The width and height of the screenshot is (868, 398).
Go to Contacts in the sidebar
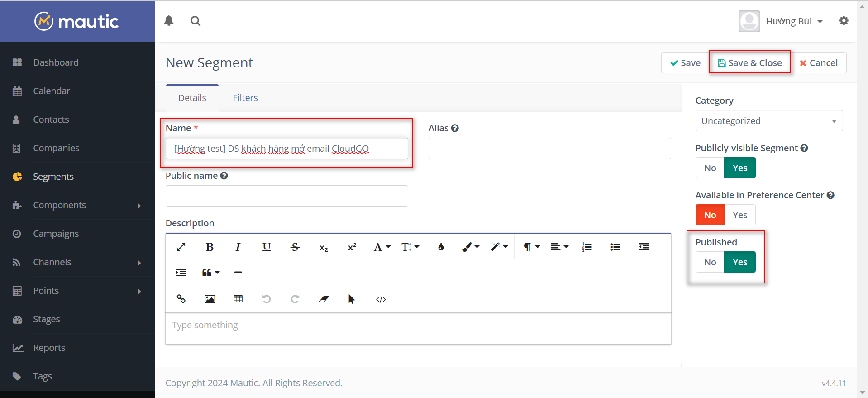pyautogui.click(x=51, y=120)
